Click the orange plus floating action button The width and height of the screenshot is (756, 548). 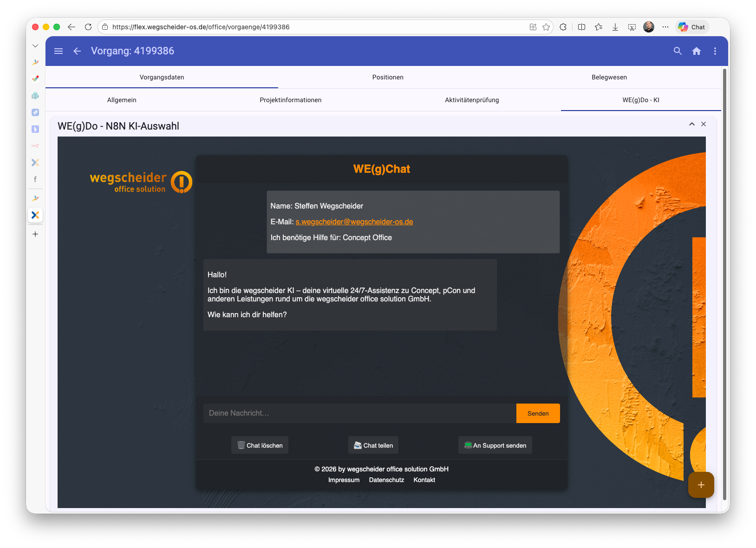click(x=701, y=485)
